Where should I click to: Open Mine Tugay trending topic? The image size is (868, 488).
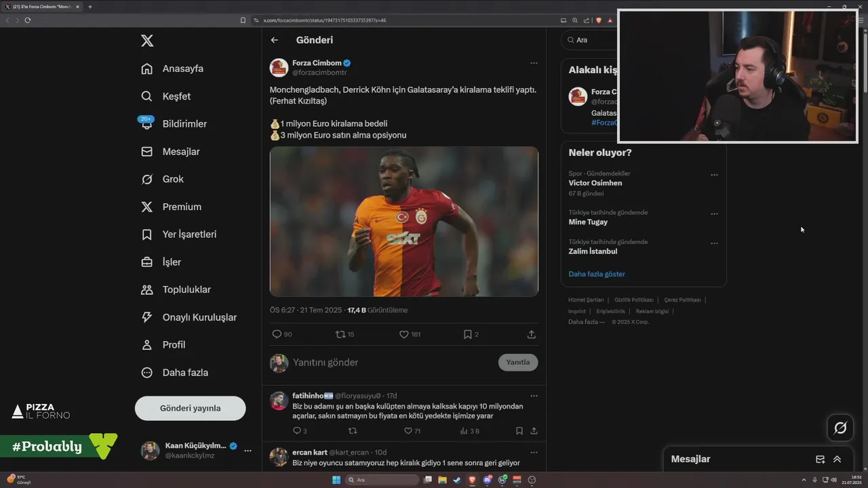click(x=588, y=222)
